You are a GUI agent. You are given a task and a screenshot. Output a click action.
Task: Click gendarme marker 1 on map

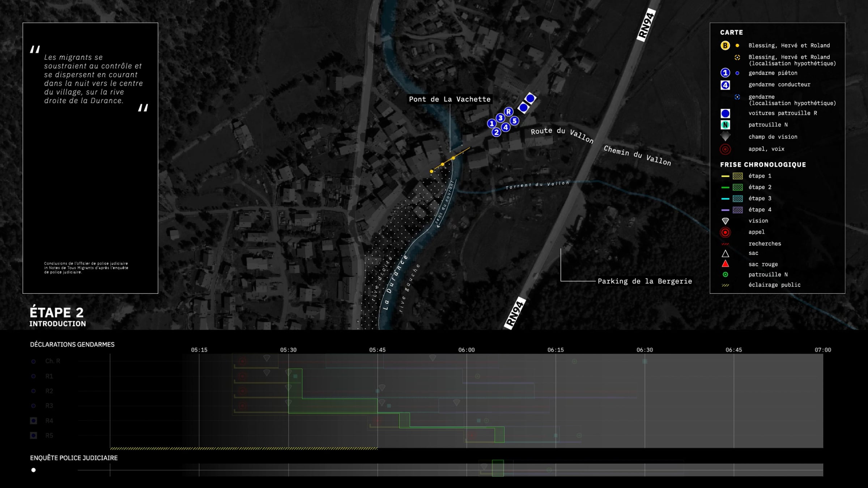pyautogui.click(x=492, y=124)
